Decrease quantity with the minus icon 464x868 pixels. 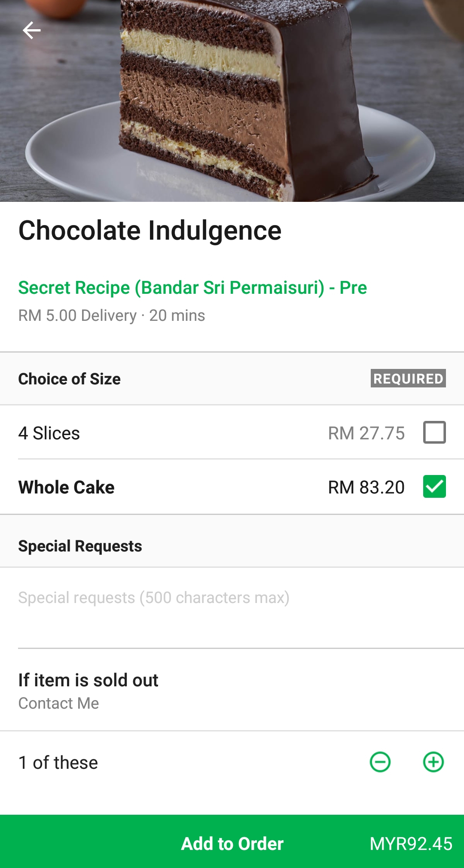pos(380,762)
